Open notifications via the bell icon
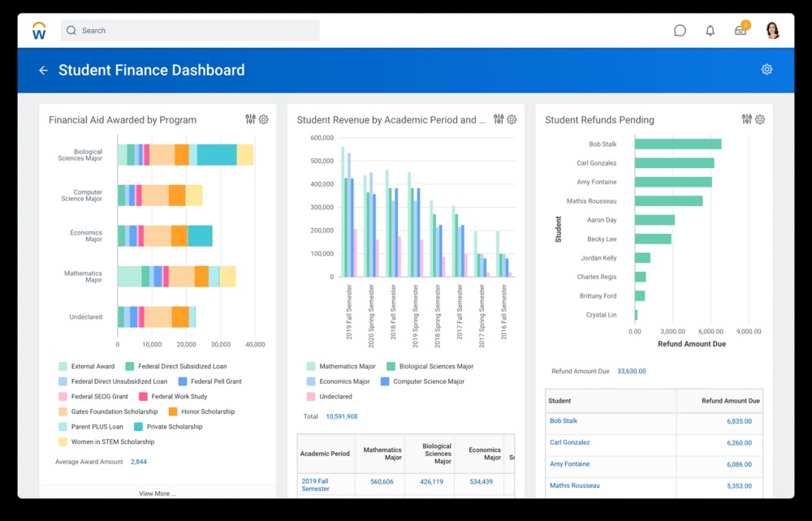 [710, 30]
